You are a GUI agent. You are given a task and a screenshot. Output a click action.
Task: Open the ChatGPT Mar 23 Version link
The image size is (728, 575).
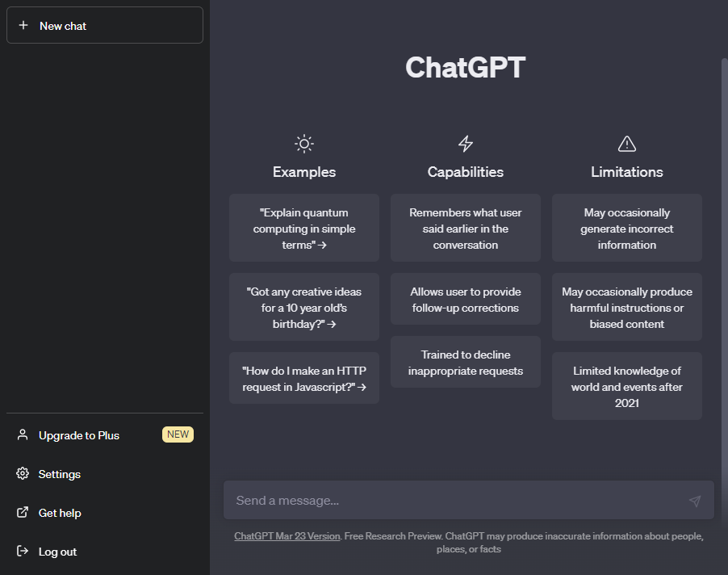point(287,535)
